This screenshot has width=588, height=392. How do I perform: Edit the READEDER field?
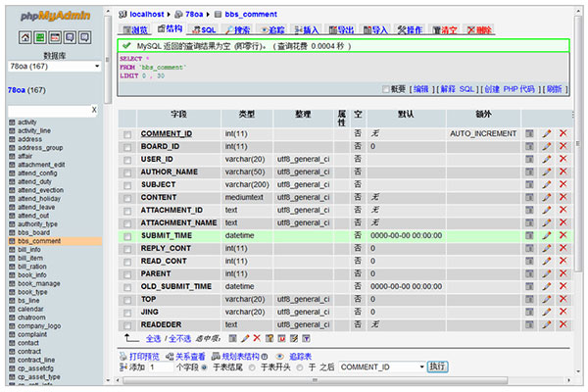click(547, 324)
